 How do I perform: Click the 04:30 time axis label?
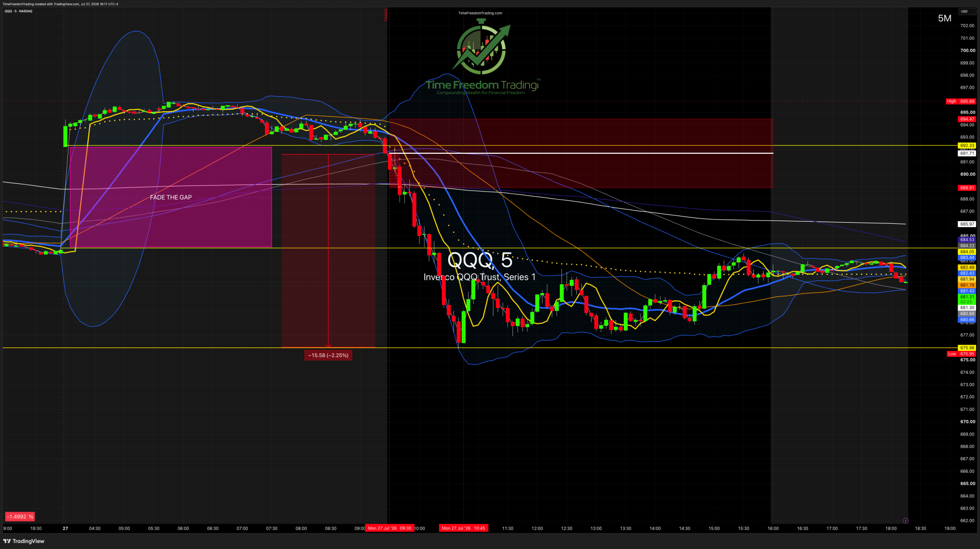coord(95,529)
